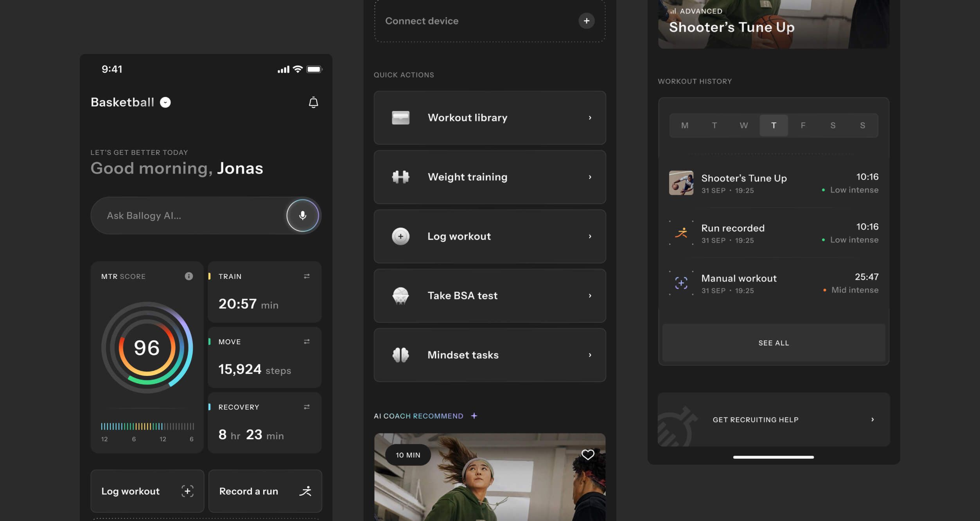
Task: Toggle the RECOVERY card swap arrows
Action: pyautogui.click(x=307, y=407)
